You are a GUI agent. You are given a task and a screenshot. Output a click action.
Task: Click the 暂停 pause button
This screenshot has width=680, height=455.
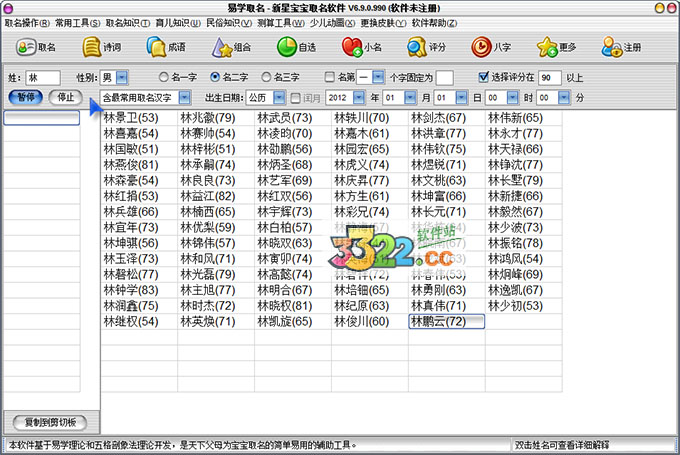coord(26,97)
